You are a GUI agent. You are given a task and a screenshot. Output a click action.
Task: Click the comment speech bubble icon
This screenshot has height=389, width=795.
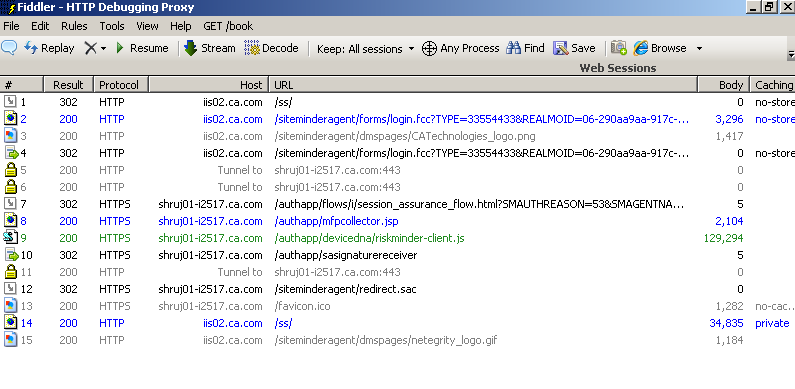pyautogui.click(x=9, y=48)
